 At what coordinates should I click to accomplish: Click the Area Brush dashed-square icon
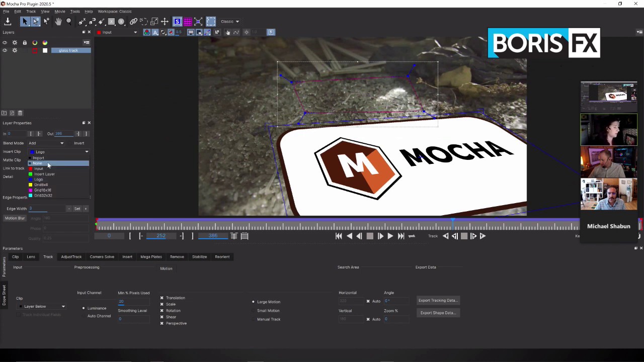[x=211, y=21]
